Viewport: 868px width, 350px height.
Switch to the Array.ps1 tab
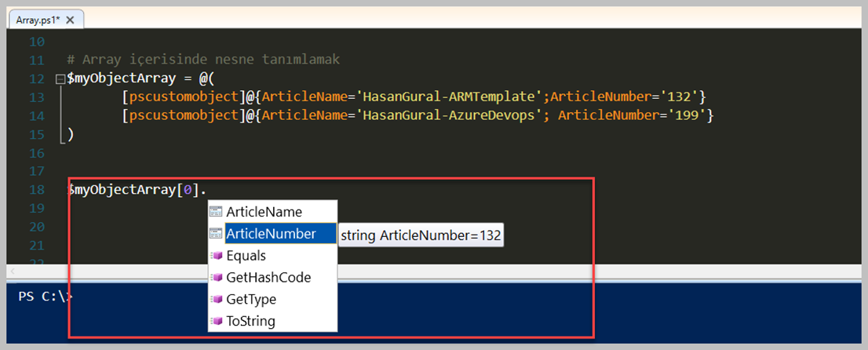point(38,20)
